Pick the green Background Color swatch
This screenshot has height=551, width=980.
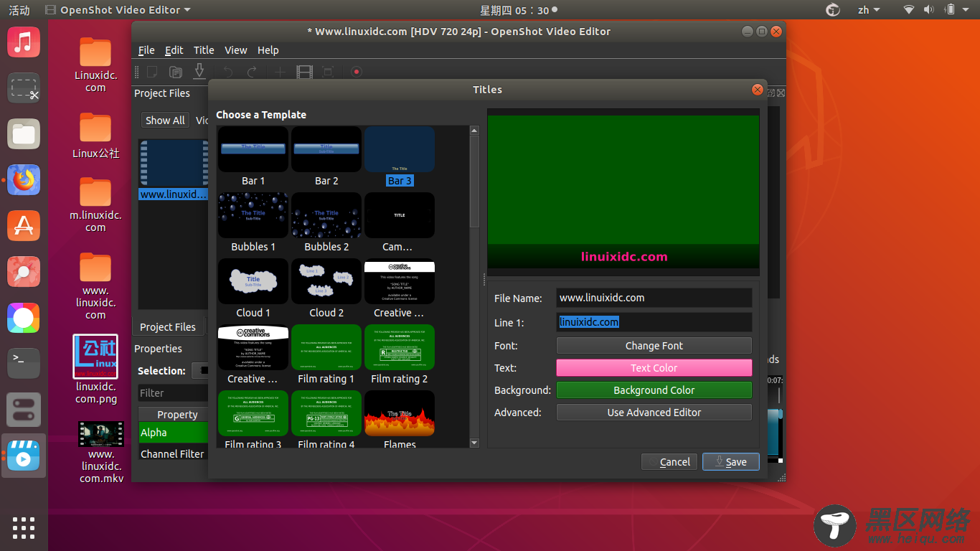[654, 390]
